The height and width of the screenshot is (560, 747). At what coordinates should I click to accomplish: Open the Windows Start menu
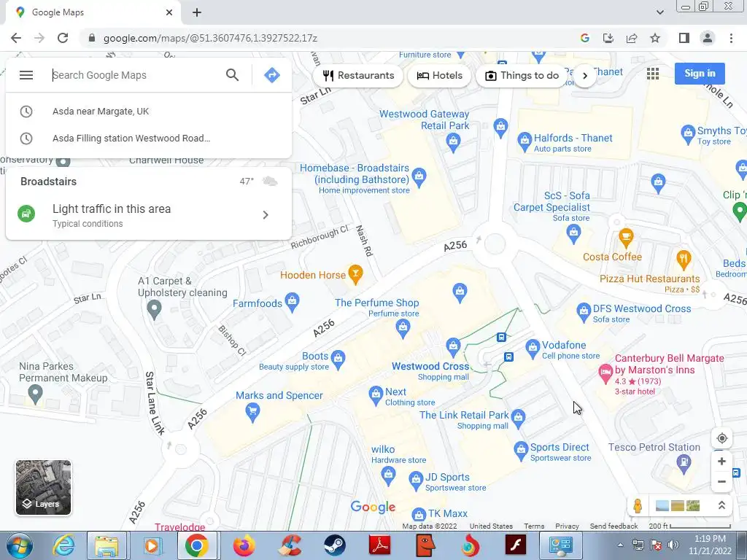[19, 545]
